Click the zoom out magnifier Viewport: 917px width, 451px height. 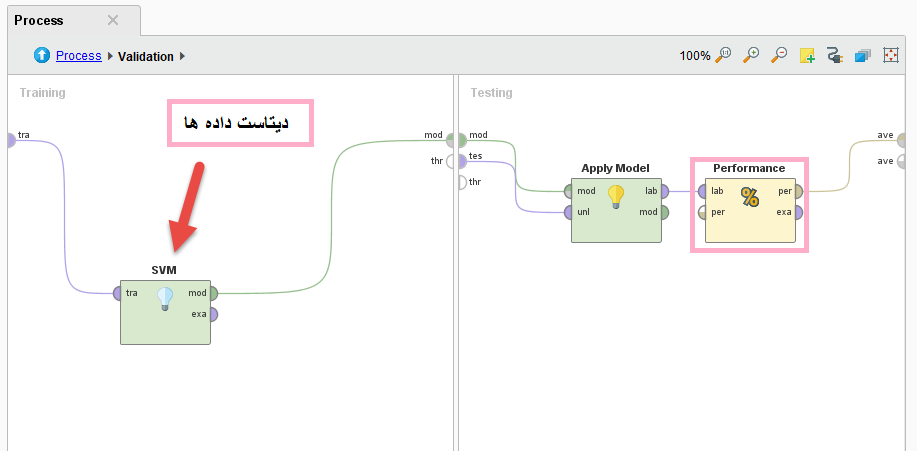(x=779, y=56)
